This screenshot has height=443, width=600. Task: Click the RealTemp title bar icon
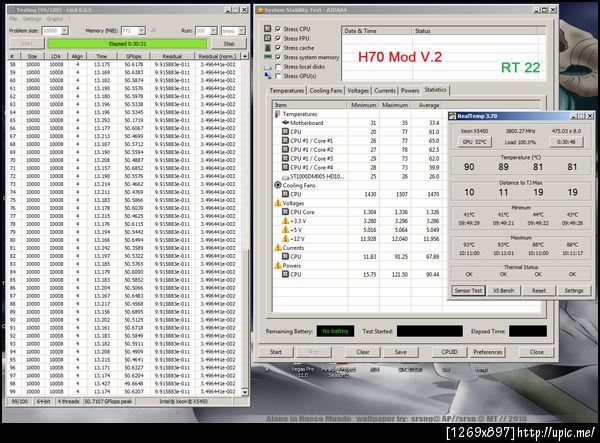click(x=452, y=116)
